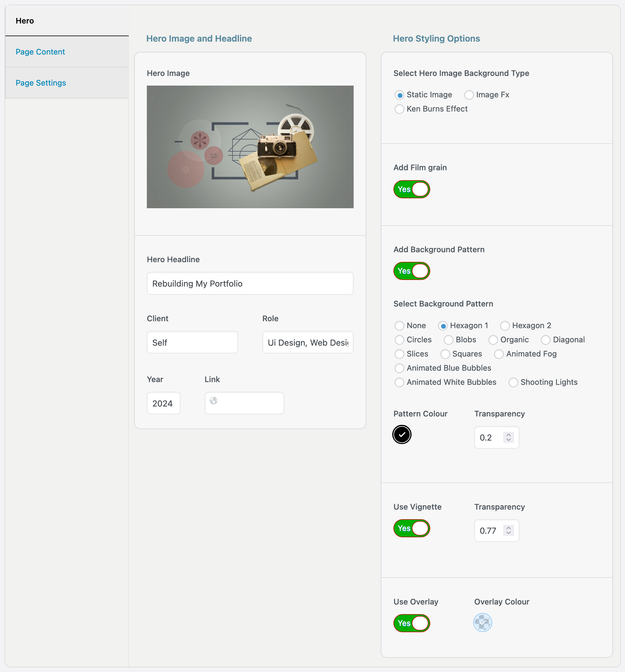Click the globe icon in Link field
This screenshot has height=672, width=625.
214,400
